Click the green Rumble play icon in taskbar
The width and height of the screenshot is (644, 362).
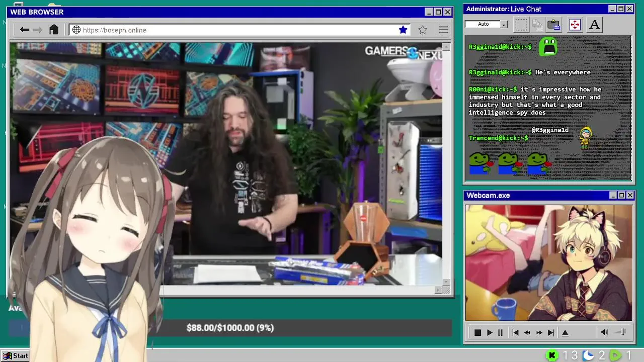click(x=615, y=356)
